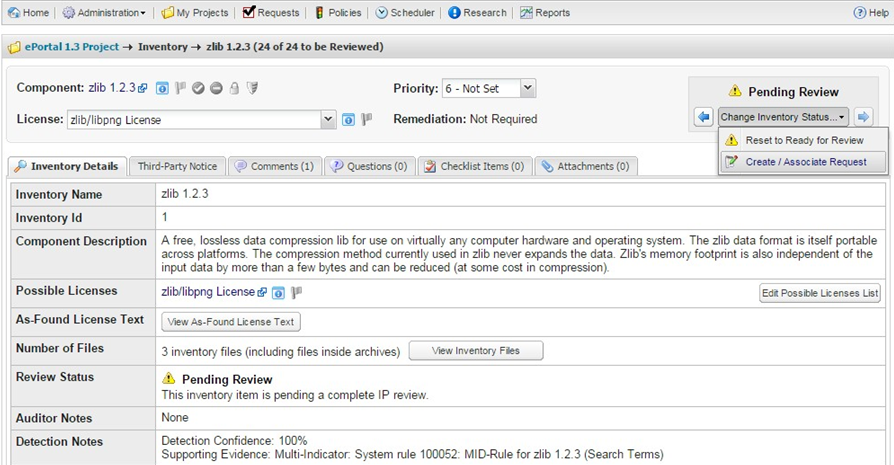Click the component info icon beside zlib 1.2.3

pos(162,89)
